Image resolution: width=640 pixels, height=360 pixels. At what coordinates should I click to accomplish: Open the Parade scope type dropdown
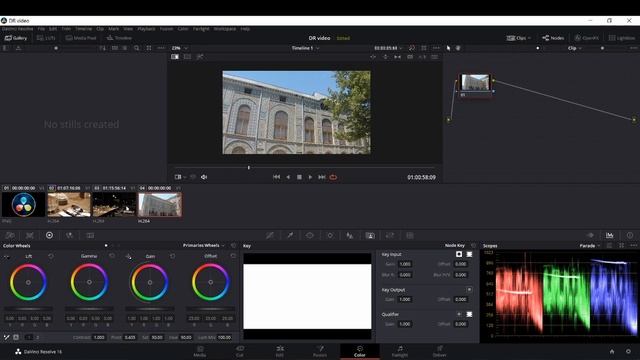pos(590,246)
